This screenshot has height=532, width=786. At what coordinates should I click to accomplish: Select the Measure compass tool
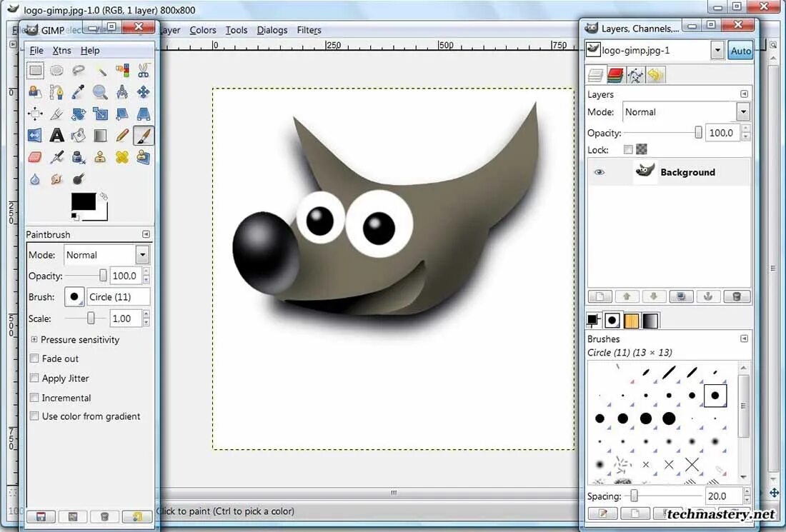pos(121,92)
